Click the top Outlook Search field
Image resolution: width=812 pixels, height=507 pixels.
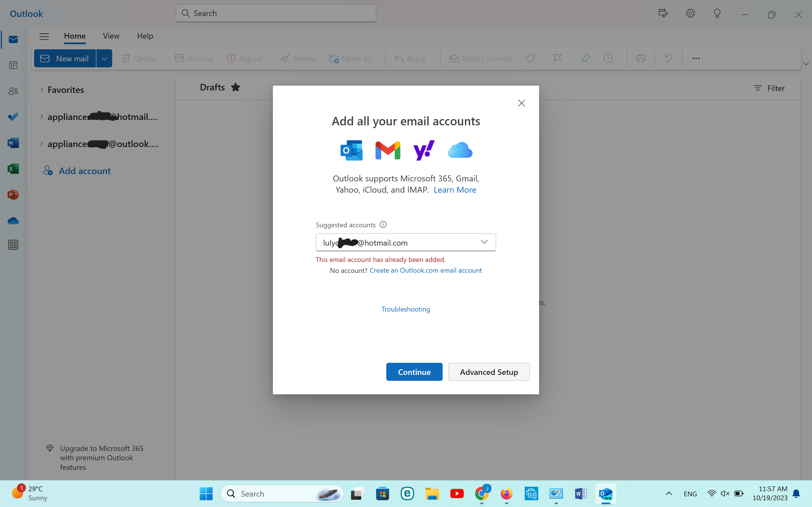[x=276, y=14]
